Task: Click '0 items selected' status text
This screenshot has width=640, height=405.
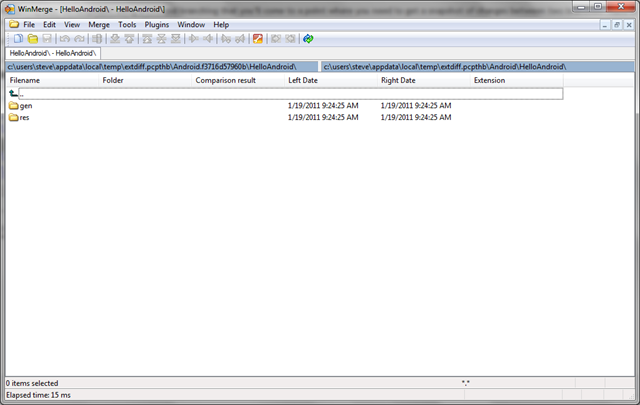Action: (x=32, y=383)
